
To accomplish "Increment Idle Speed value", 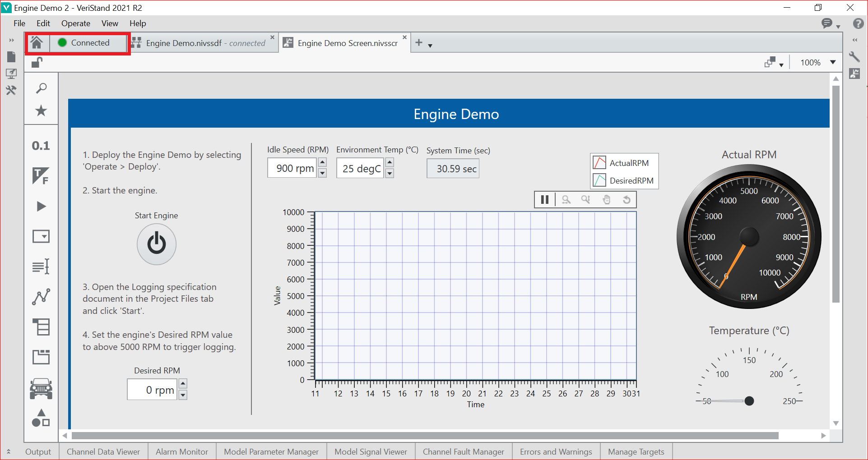I will (x=322, y=162).
